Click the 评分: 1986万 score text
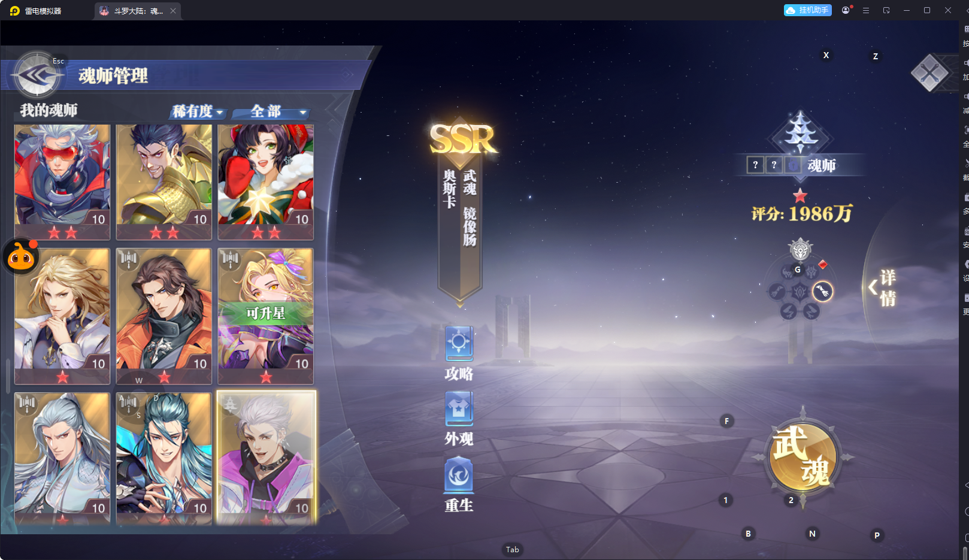This screenshot has width=969, height=560. click(x=802, y=214)
